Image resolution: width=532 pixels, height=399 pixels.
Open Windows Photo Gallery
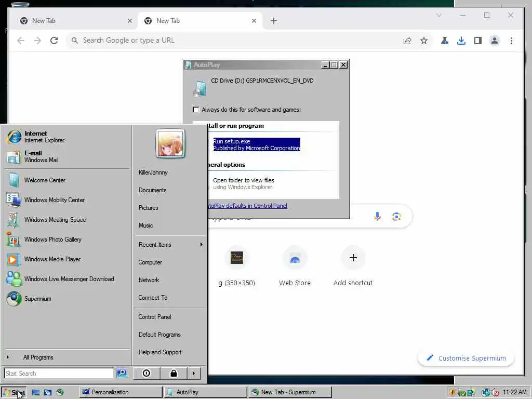[67, 239]
